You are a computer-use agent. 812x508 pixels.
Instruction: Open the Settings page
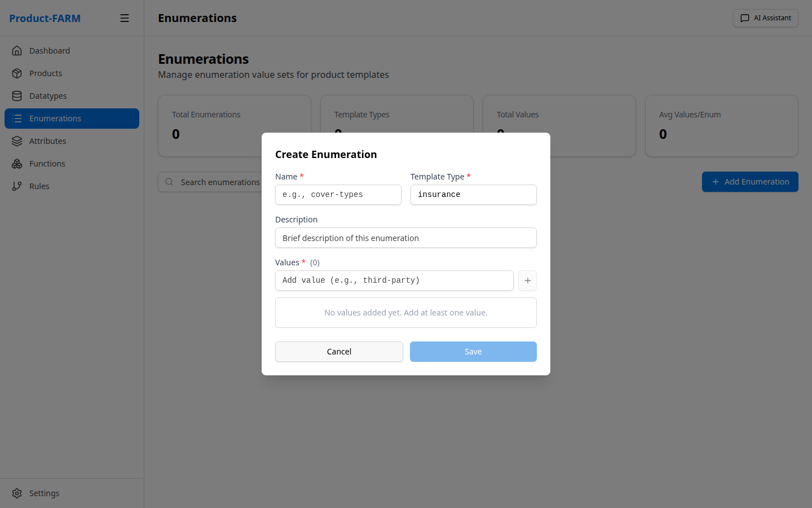[44, 493]
